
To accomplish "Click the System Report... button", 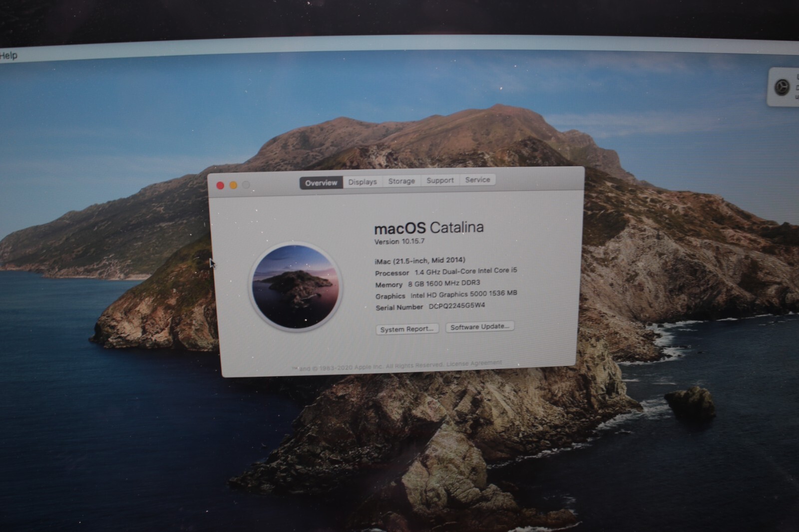I will click(407, 329).
